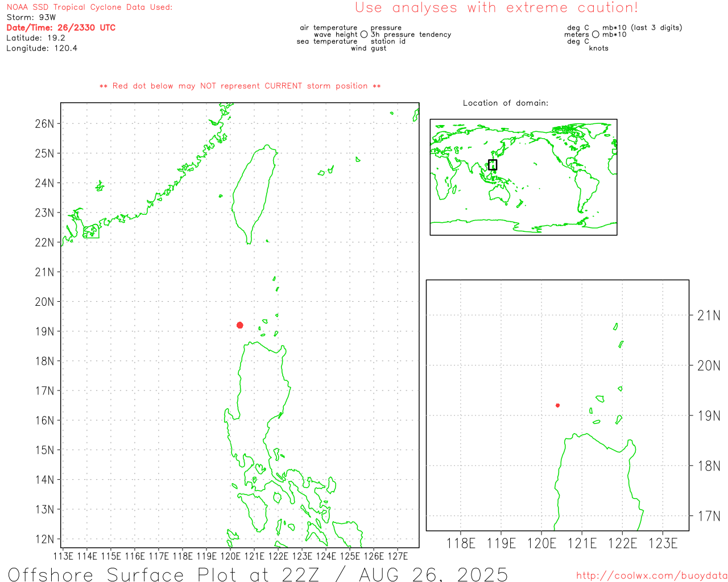This screenshot has width=728, height=582.
Task: Click the station circle in the left legend
Action: [x=364, y=35]
